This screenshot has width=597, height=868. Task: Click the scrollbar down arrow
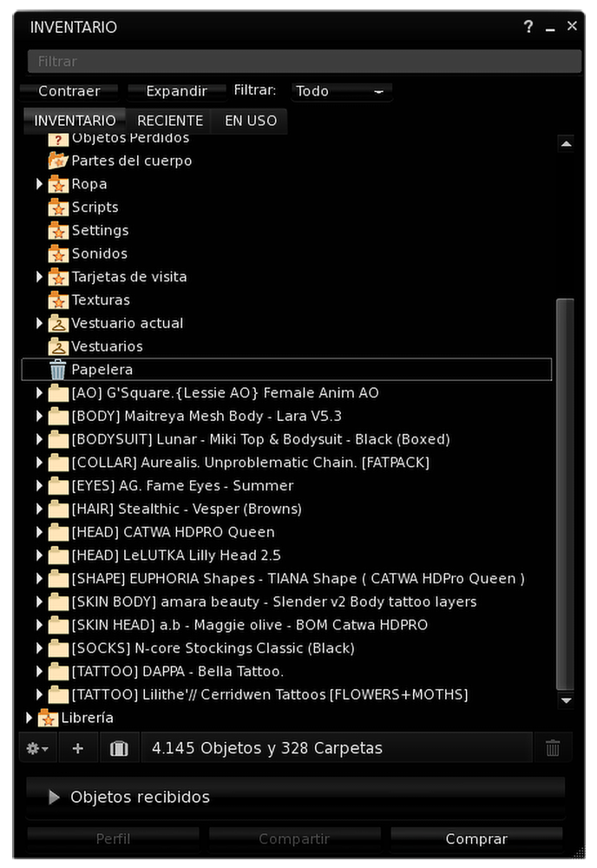point(566,700)
